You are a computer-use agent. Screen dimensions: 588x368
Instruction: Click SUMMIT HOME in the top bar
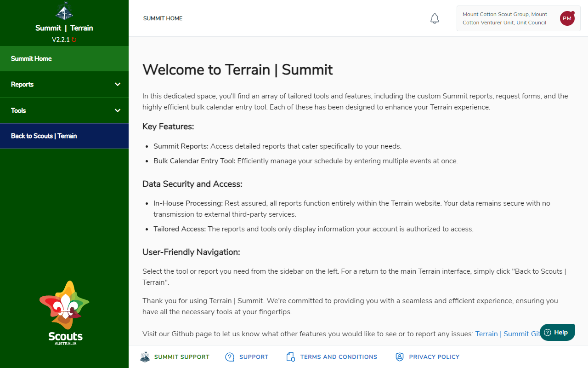click(163, 18)
